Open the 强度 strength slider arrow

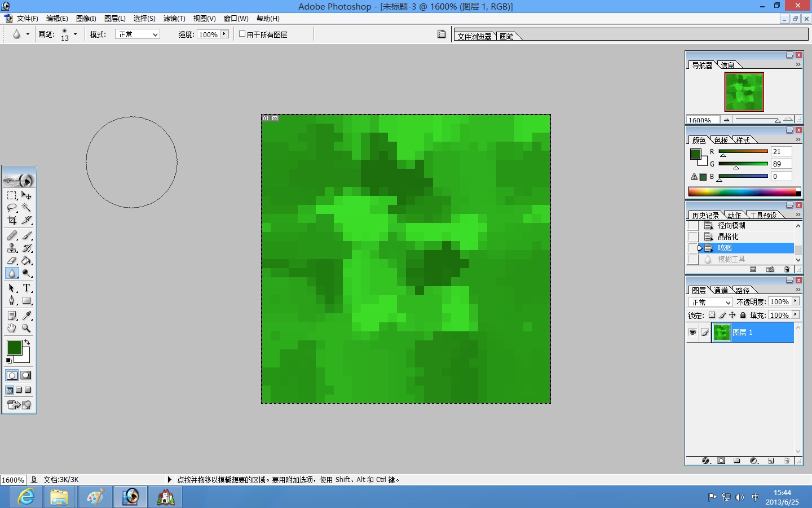pyautogui.click(x=224, y=34)
